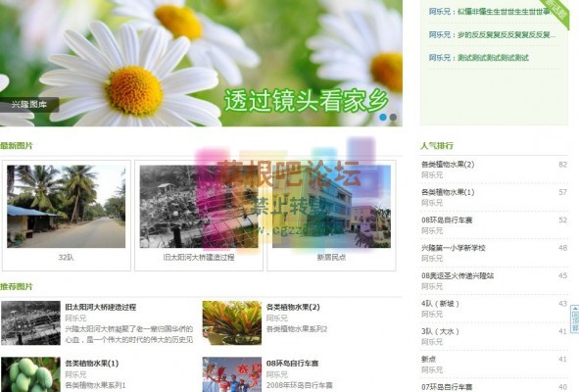Open the 旧太阳河大桥建造过程 latest photo thumbnail
This screenshot has width=579, height=392.
pyautogui.click(x=199, y=207)
